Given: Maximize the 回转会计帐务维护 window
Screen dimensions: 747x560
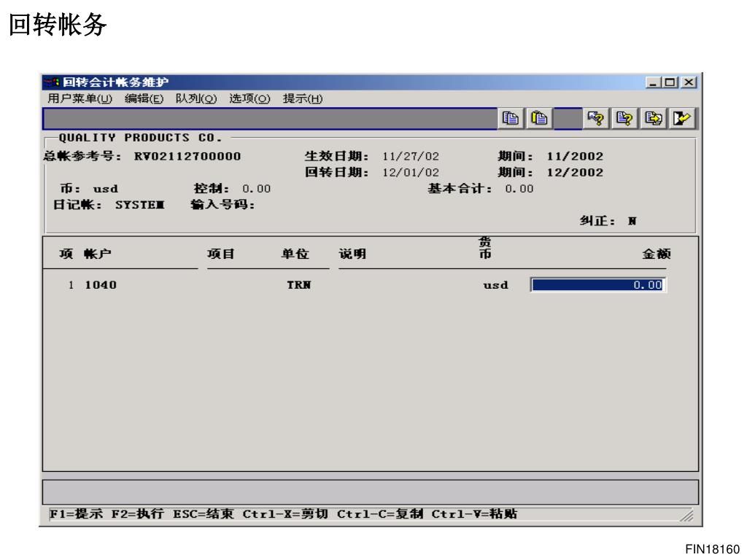Looking at the screenshot, I should click(670, 82).
